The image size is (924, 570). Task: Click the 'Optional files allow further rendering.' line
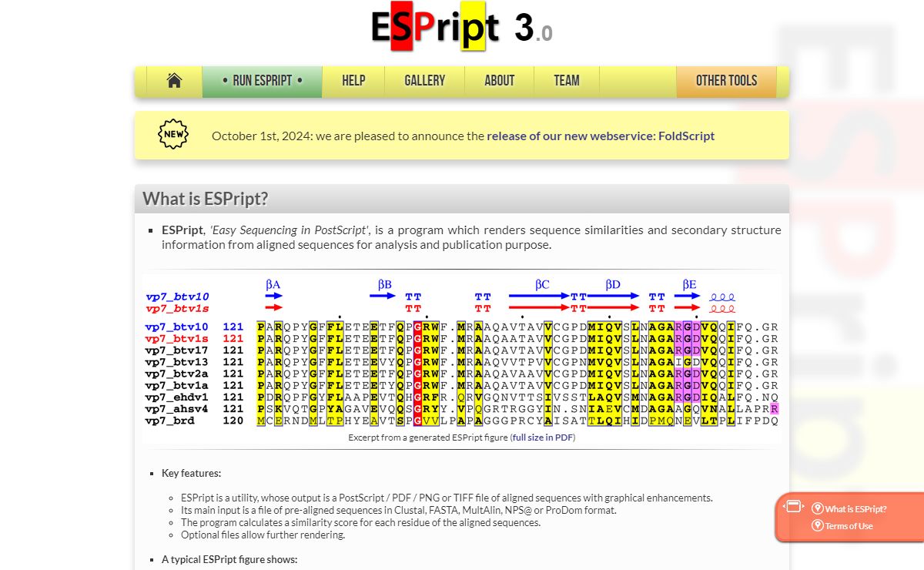[x=263, y=535]
